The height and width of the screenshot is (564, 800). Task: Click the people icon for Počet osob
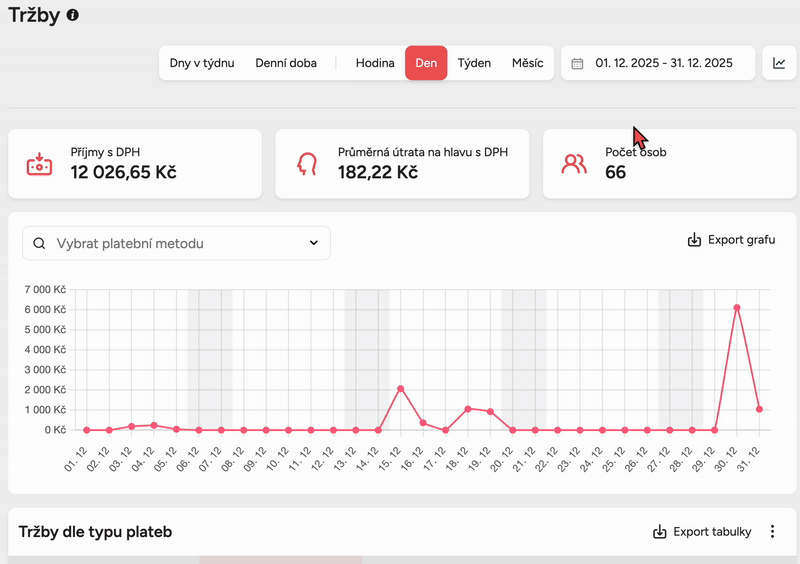574,163
